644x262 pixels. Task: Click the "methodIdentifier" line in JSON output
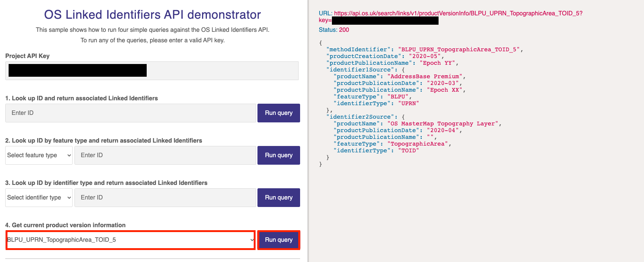[x=425, y=49]
